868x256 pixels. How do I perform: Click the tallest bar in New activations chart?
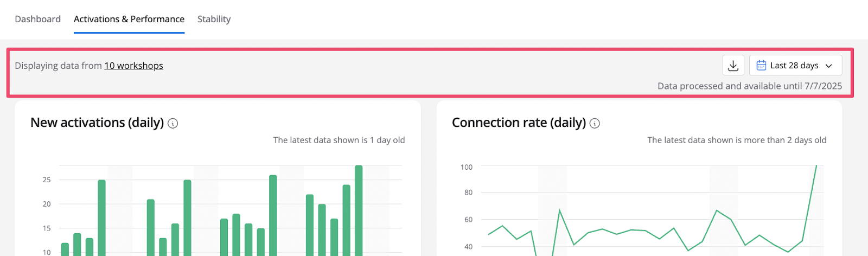pyautogui.click(x=359, y=210)
